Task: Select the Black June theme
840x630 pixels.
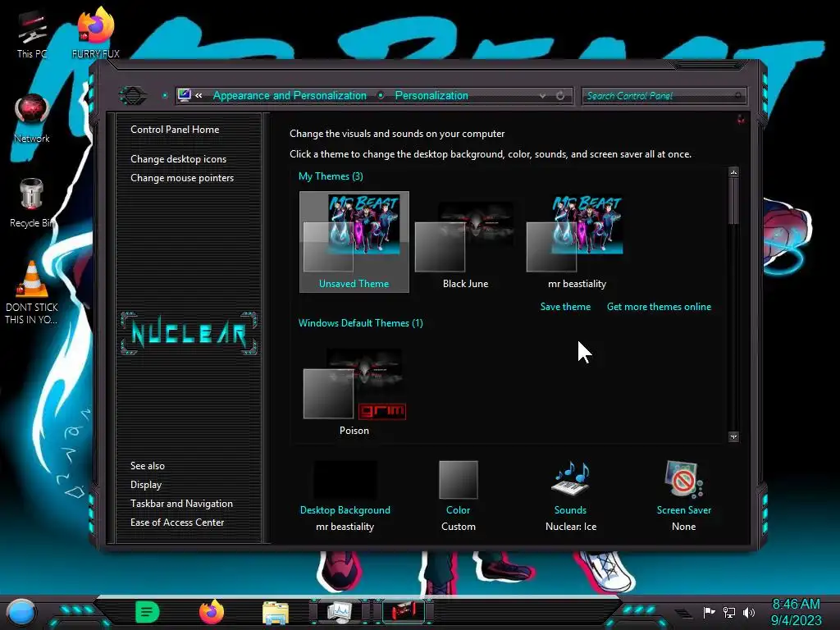Action: click(x=465, y=242)
